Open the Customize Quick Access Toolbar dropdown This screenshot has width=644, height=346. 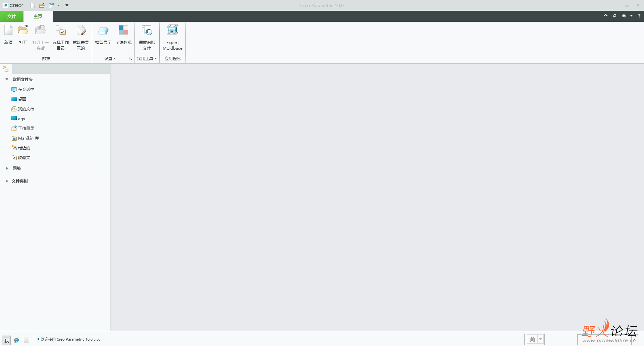tap(67, 5)
